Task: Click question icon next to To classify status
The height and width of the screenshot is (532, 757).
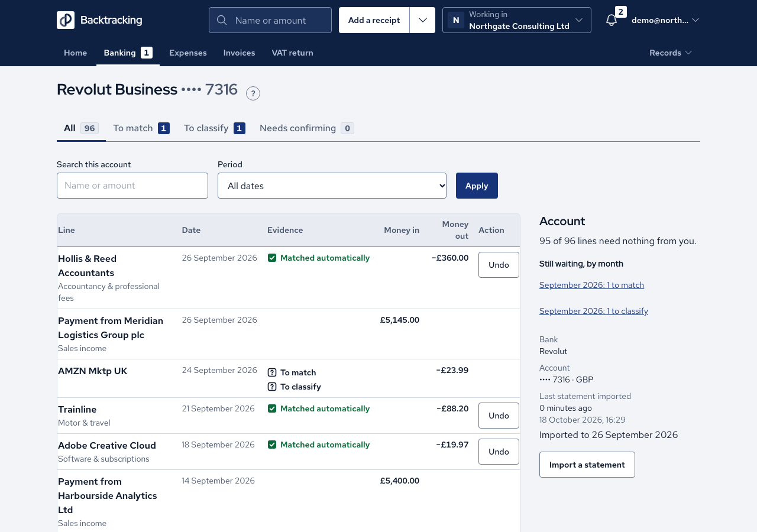Action: (272, 387)
